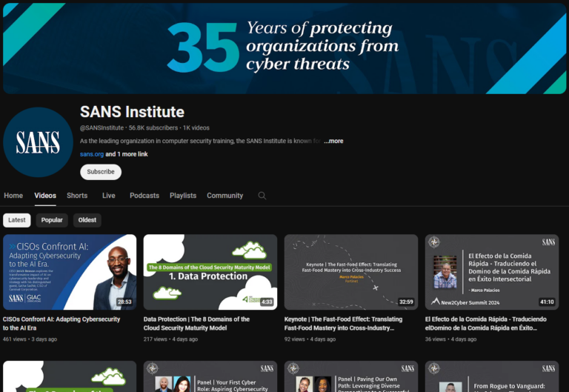This screenshot has width=569, height=392.
Task: Open Keynote Fast-Food Effect video thumbnail
Action: click(x=351, y=272)
